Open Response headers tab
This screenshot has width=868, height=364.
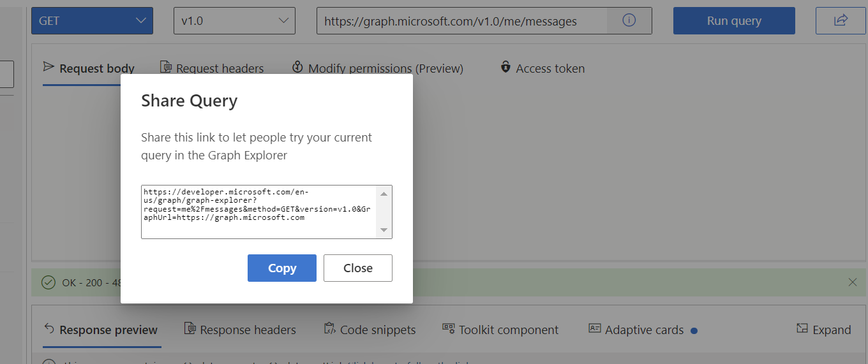pos(240,330)
